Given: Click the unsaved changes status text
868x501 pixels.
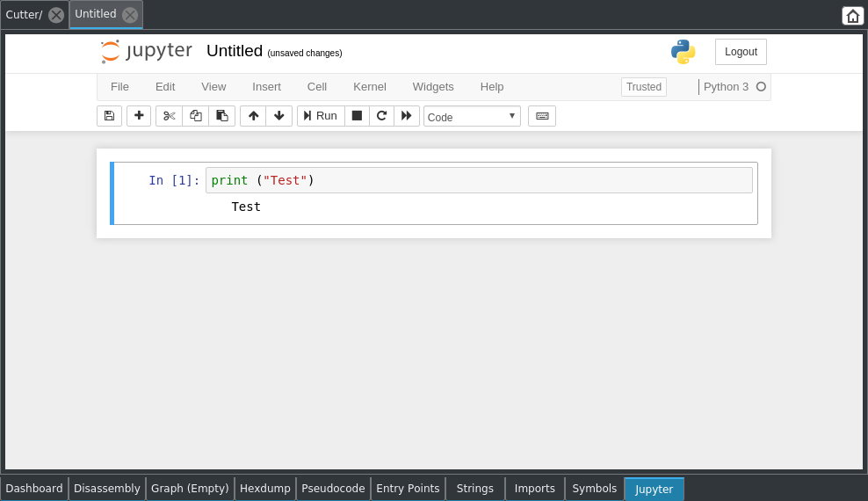Looking at the screenshot, I should pyautogui.click(x=305, y=53).
